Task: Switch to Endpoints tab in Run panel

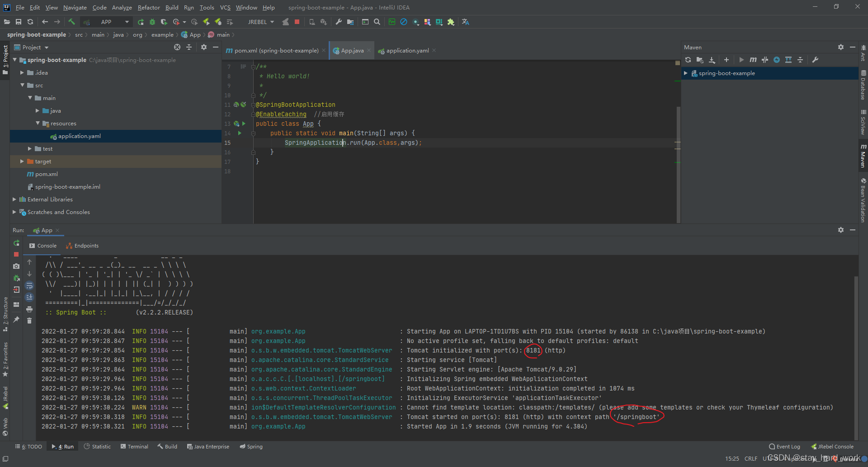Action: [x=82, y=246]
